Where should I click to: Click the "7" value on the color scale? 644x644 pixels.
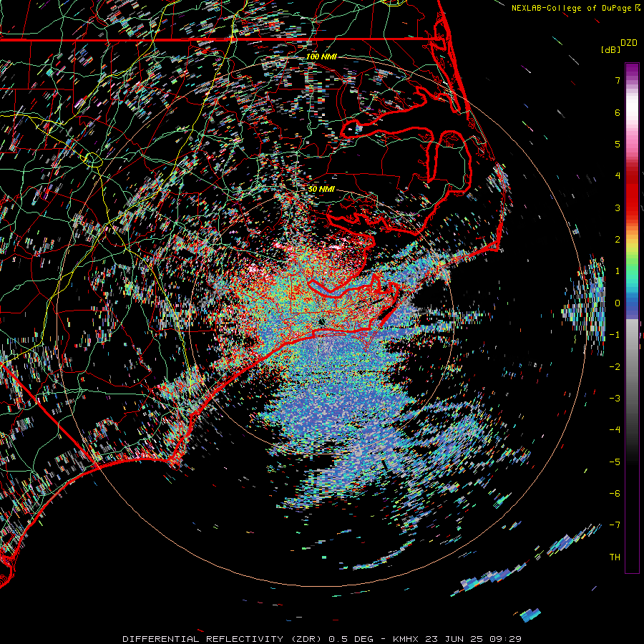pos(618,80)
